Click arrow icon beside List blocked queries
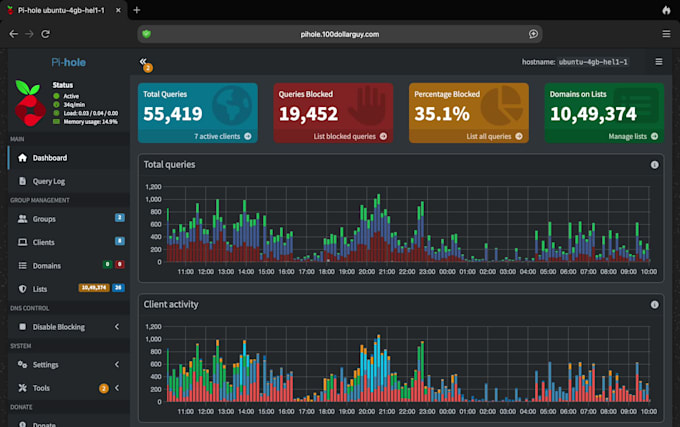Screen dimensions: 680x427 pyautogui.click(x=383, y=136)
